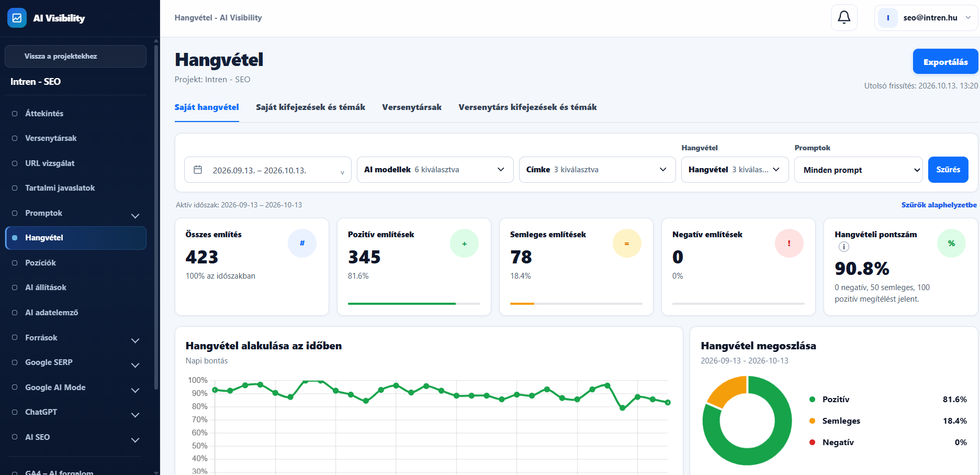
Task: Expand the AI SEO sidebar section
Action: 135,440
